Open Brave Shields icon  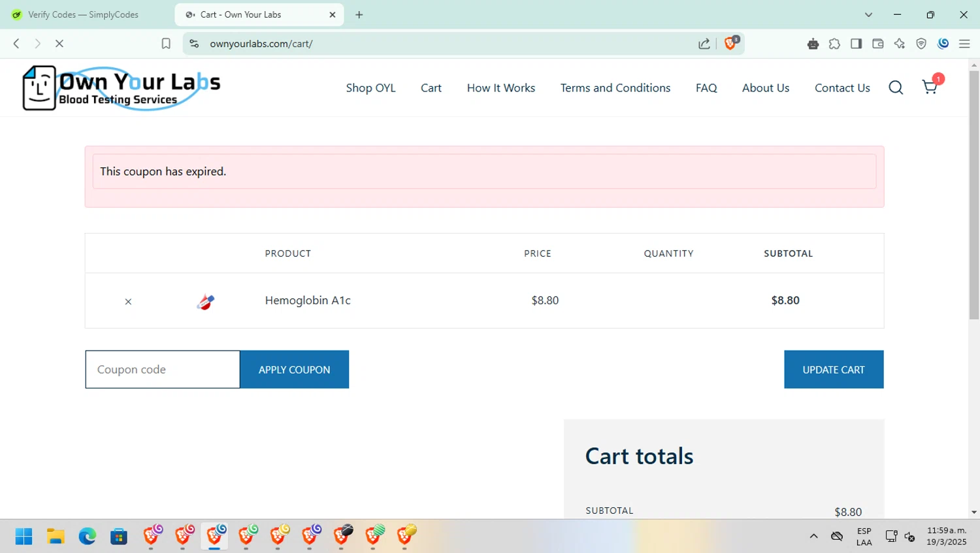(731, 43)
